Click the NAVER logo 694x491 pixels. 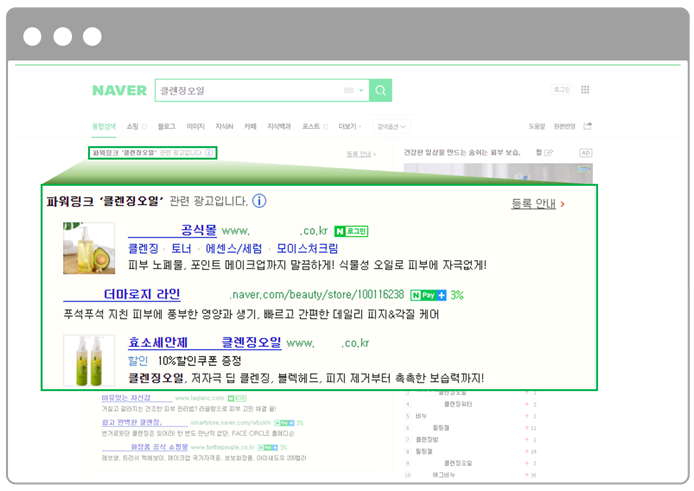pyautogui.click(x=120, y=90)
